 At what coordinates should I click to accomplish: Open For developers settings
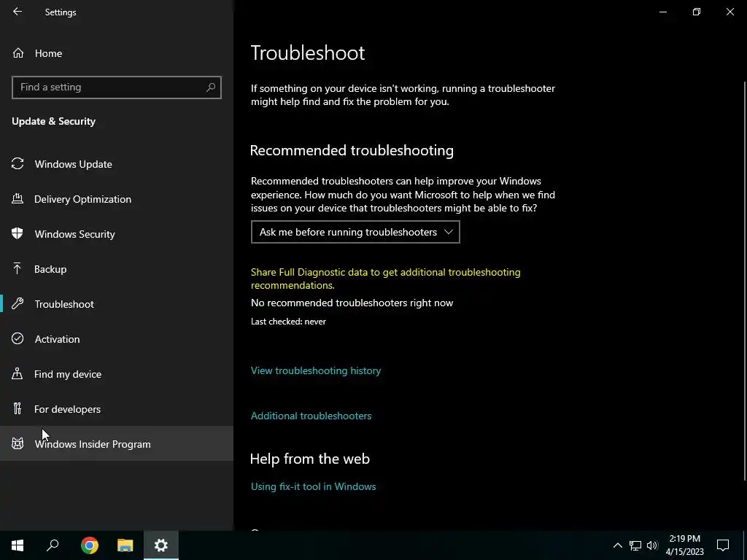(117, 409)
